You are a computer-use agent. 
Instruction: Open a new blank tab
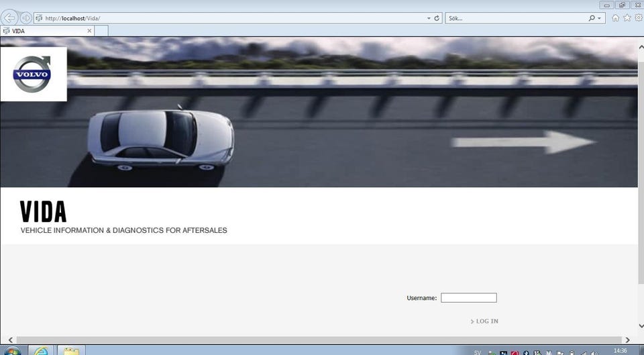point(101,31)
